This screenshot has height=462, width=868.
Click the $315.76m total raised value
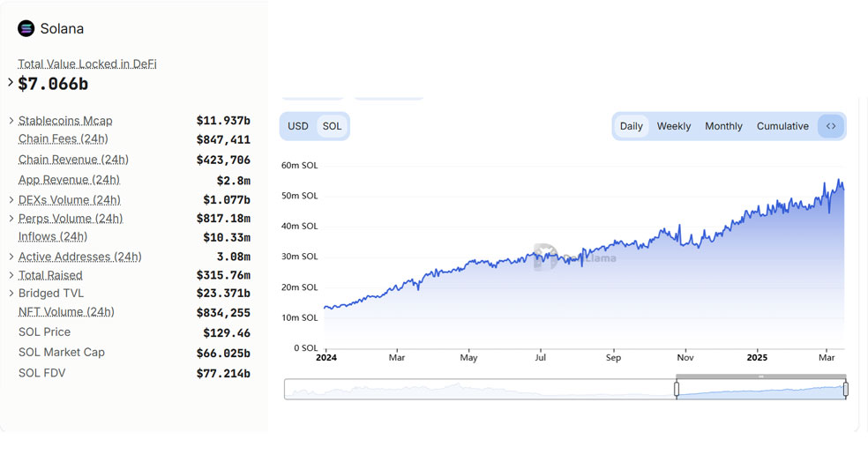point(223,275)
